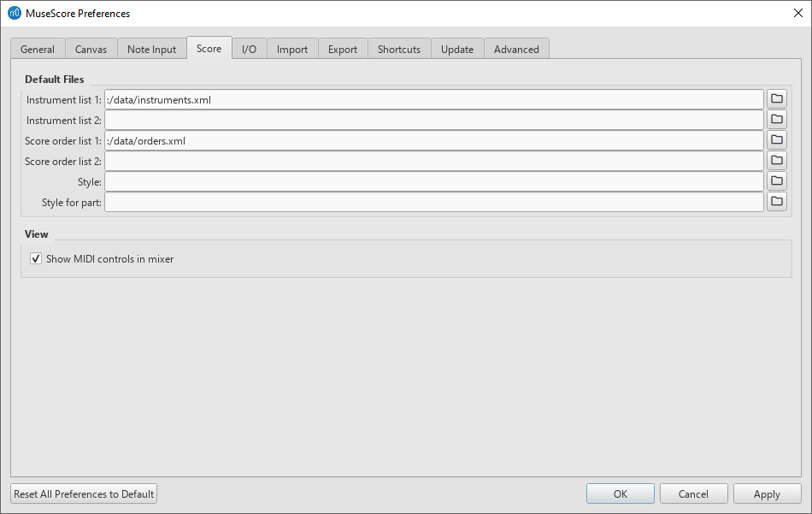Open folder browser for Instrument list 2
The image size is (812, 514).
776,120
